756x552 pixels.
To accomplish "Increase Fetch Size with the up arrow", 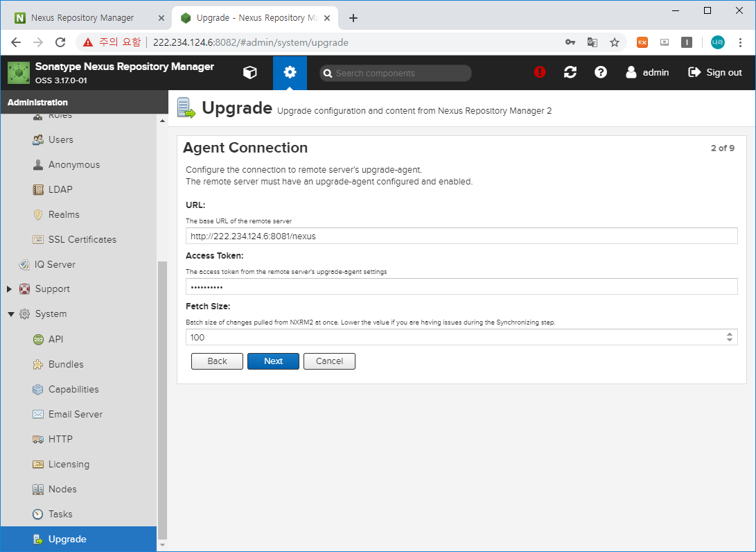I will (730, 334).
